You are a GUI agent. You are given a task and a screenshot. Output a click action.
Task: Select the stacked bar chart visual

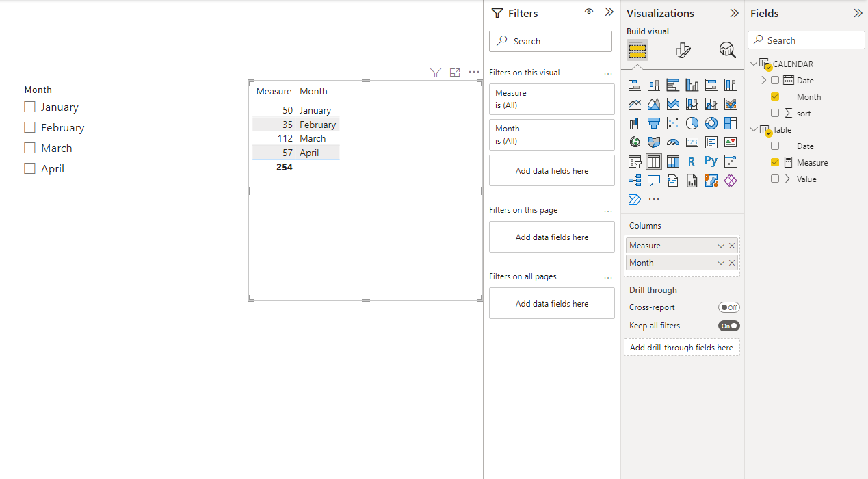pyautogui.click(x=634, y=85)
